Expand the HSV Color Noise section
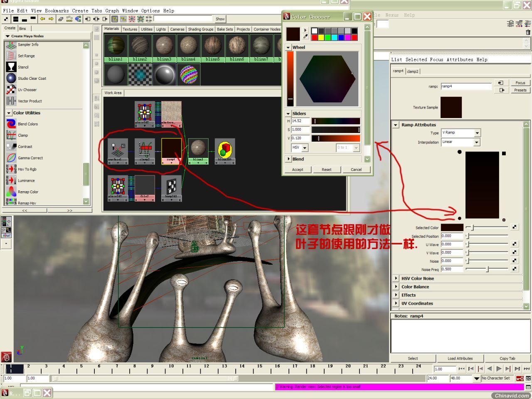The image size is (532, 399). point(396,278)
